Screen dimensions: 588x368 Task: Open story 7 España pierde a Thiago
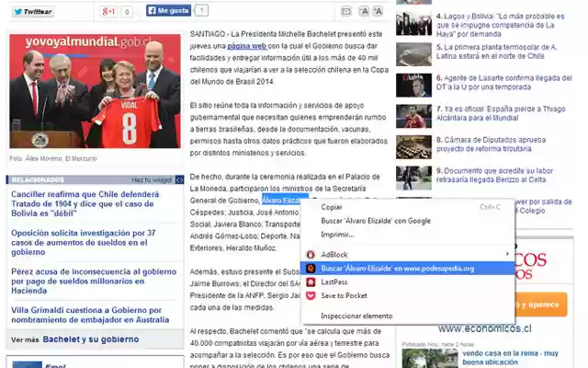(501, 113)
